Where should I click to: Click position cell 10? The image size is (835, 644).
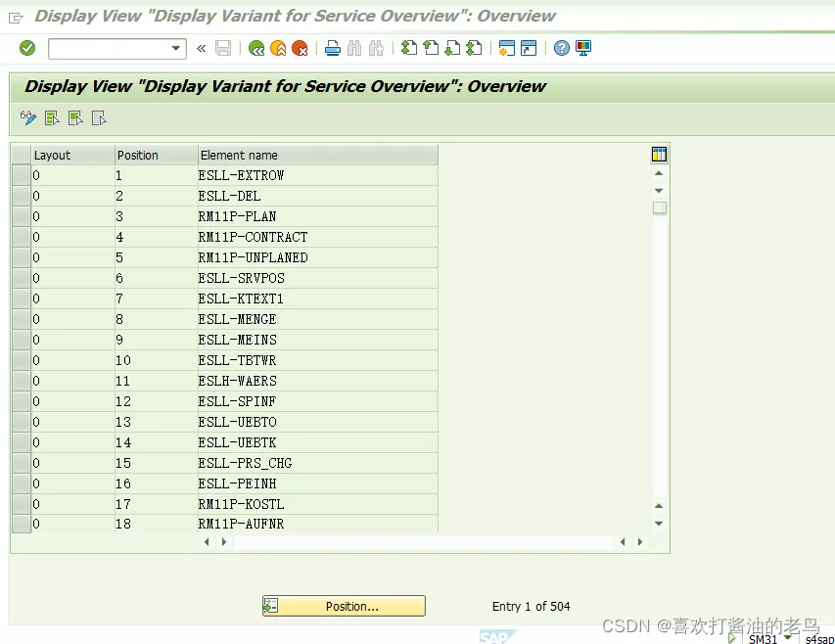pos(156,360)
